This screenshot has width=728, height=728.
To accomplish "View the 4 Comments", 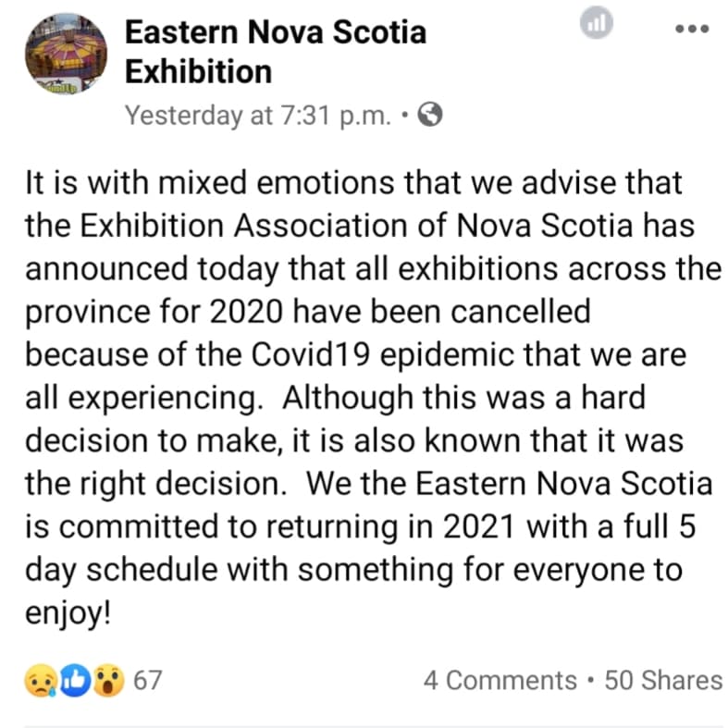I will point(500,682).
